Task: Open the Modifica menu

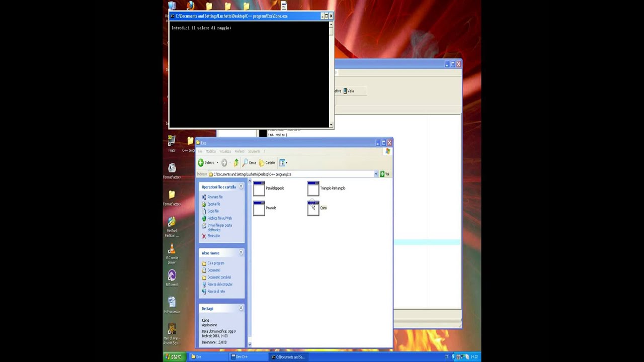Action: 211,151
